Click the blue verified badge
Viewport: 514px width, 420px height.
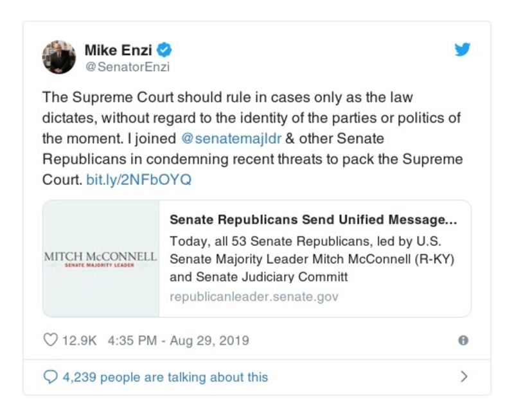tap(164, 49)
